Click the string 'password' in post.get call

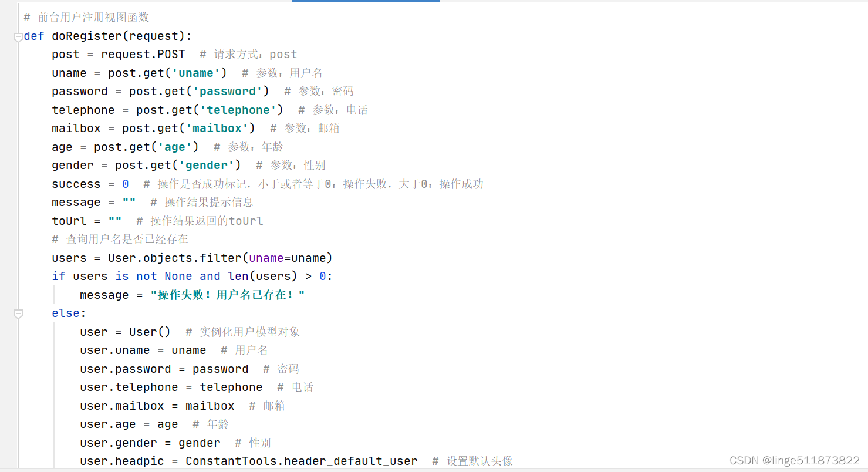pos(228,91)
